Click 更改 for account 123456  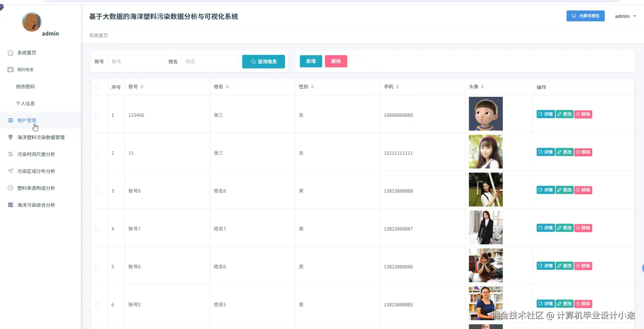click(565, 114)
